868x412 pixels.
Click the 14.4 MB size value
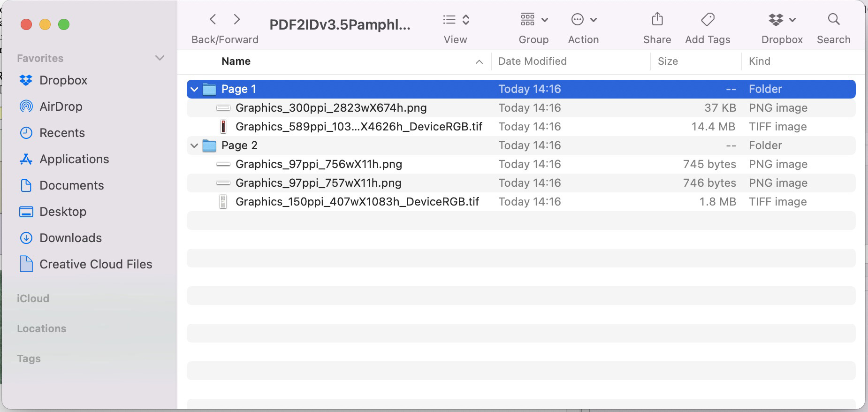click(x=713, y=127)
